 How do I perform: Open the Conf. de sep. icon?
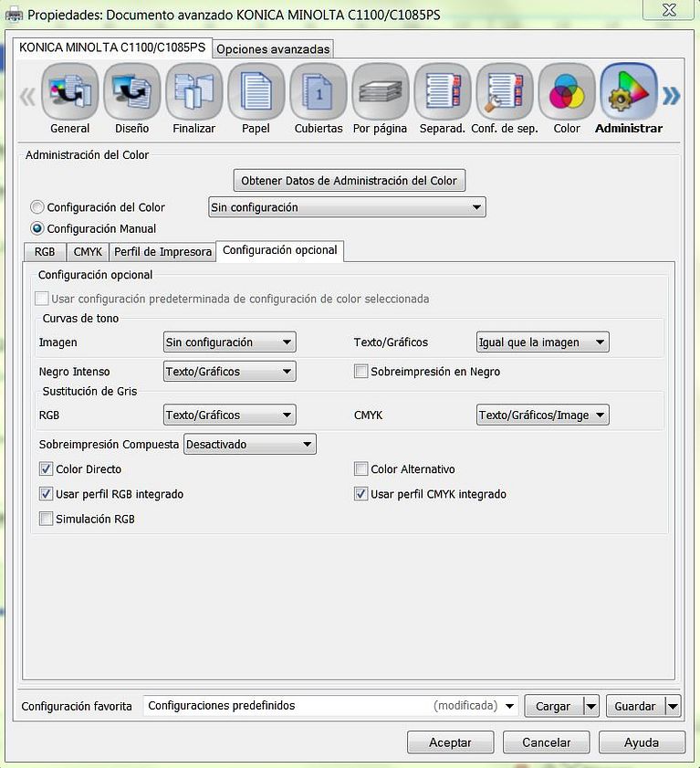tap(505, 92)
